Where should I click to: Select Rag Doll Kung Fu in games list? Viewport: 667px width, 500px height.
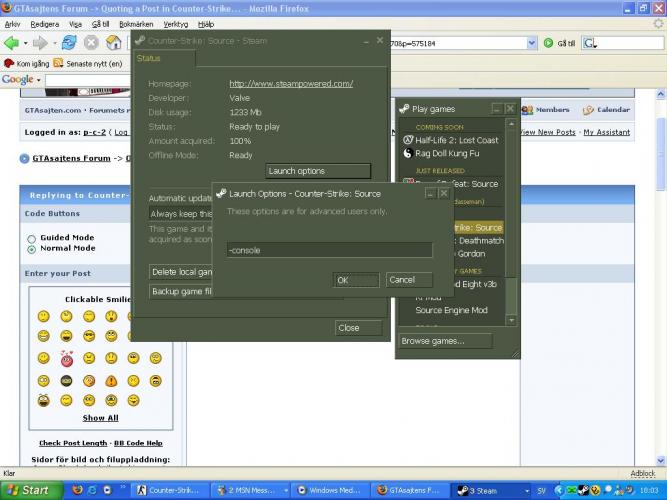[449, 153]
